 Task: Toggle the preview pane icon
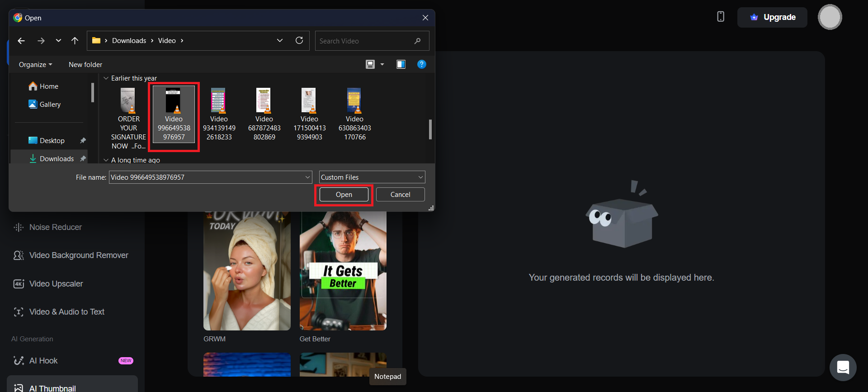(401, 64)
